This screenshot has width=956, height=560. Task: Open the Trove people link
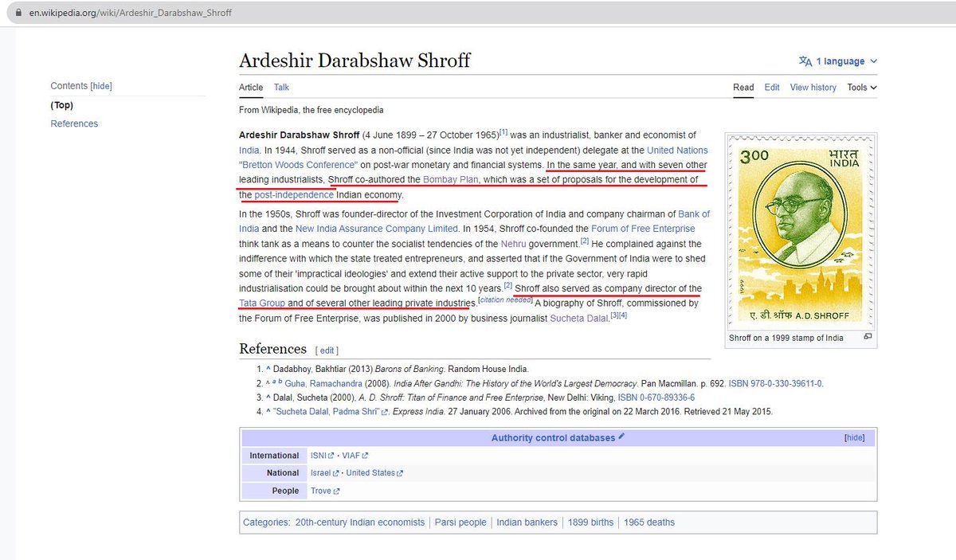point(325,491)
